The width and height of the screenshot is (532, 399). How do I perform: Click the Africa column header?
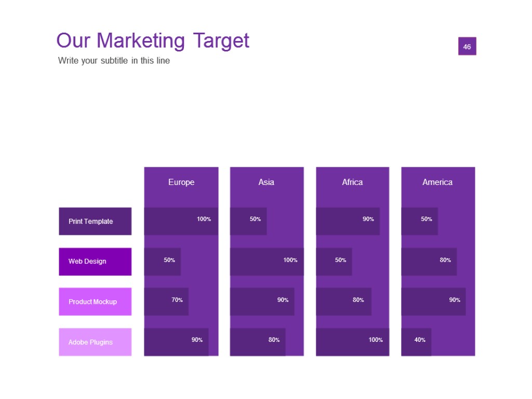[352, 182]
